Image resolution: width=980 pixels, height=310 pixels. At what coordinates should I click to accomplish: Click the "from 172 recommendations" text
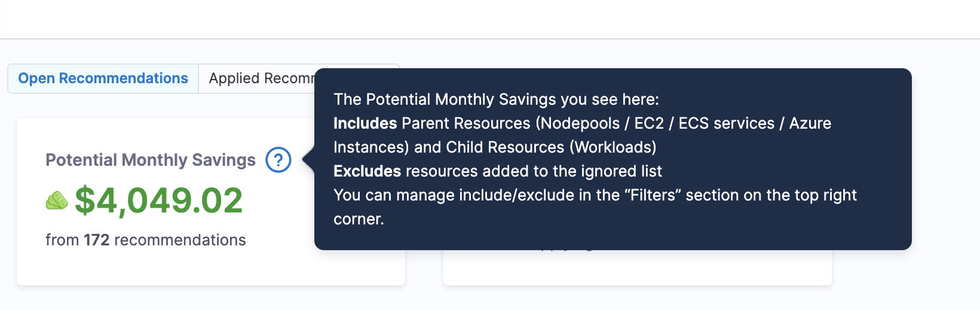coord(145,240)
